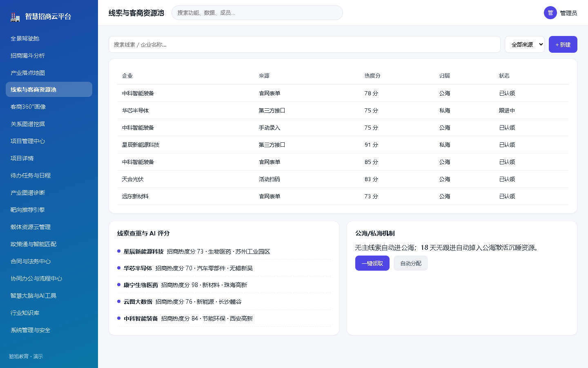Select 星辰新能源科技 in the table
This screenshot has width=588, height=368.
pos(141,145)
